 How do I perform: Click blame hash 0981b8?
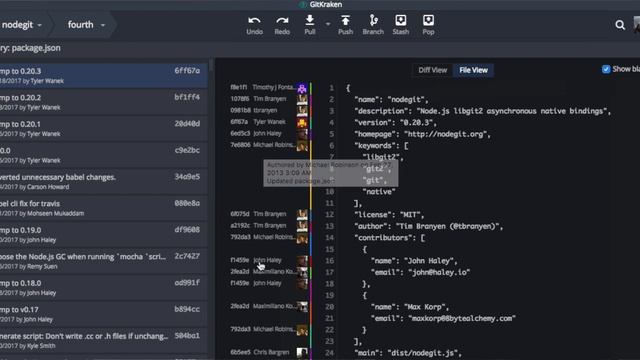[240, 110]
